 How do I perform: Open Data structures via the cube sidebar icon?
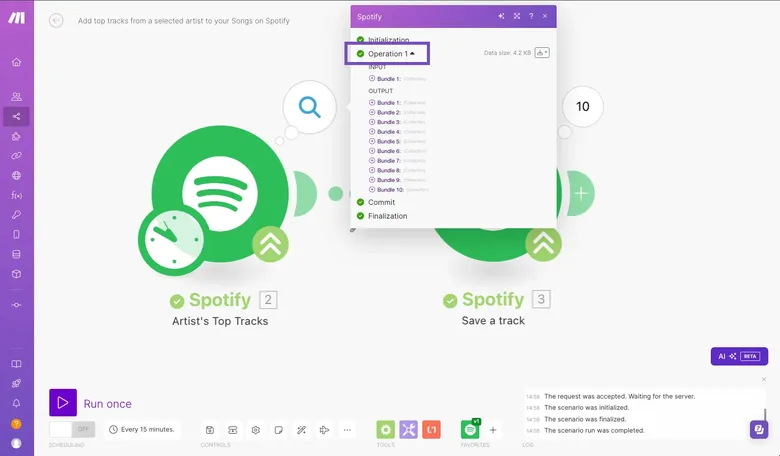point(16,274)
